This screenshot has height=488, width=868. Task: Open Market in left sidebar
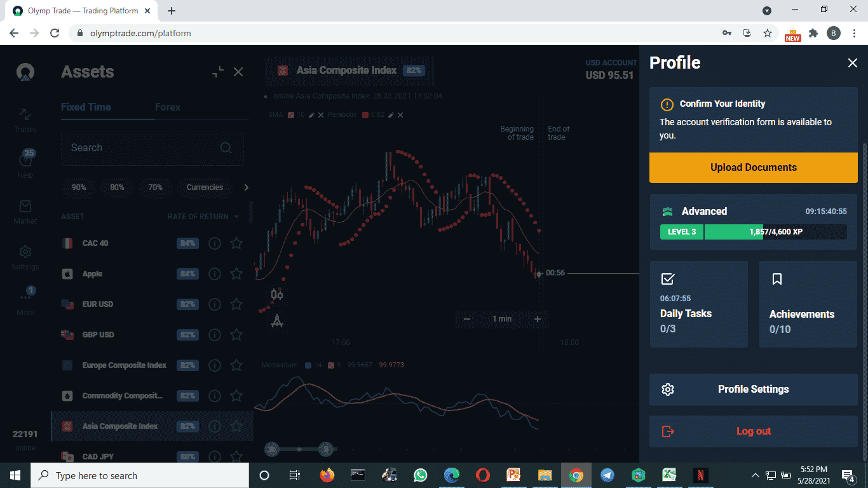click(x=25, y=212)
